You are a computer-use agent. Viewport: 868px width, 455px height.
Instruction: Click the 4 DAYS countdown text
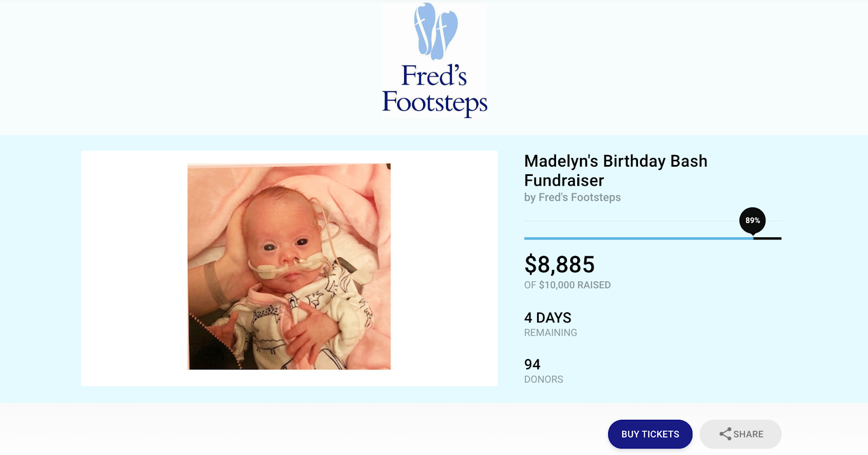pyautogui.click(x=547, y=318)
